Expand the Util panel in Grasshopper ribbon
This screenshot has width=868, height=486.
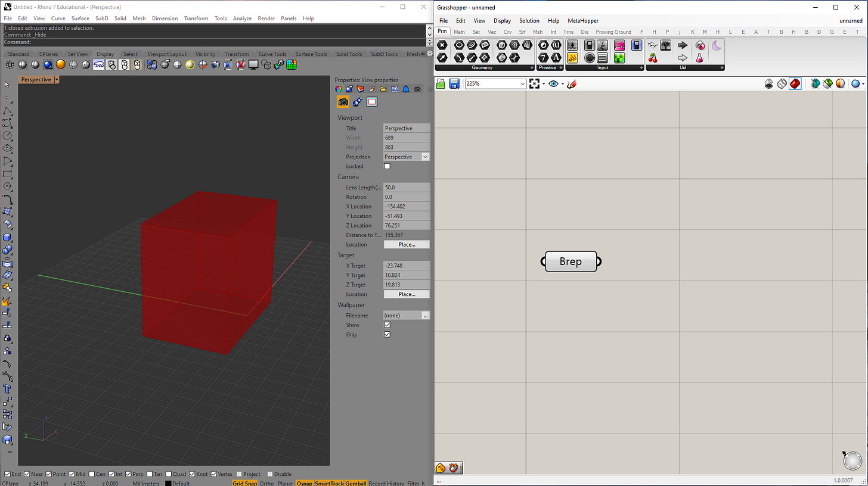(x=721, y=68)
